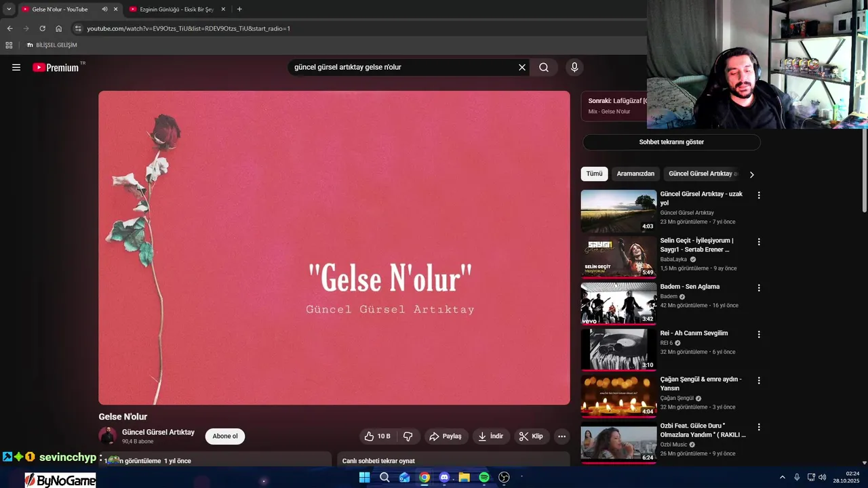
Task: Open Windows taskbar search
Action: 384,477
